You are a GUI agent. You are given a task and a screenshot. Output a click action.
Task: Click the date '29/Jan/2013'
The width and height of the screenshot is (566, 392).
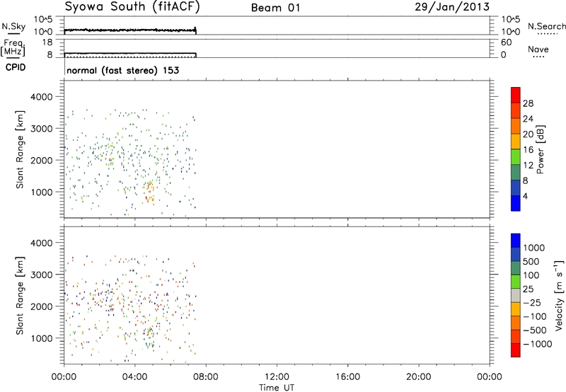coord(452,7)
